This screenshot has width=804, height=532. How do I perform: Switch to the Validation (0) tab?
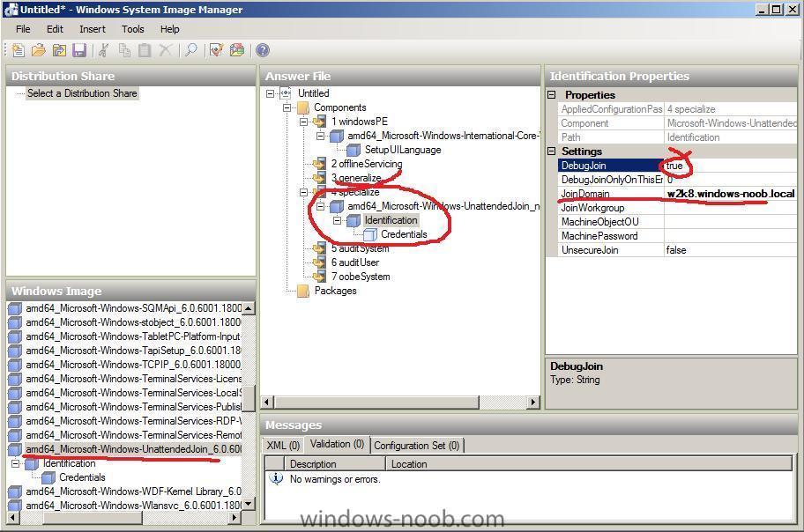pyautogui.click(x=337, y=444)
